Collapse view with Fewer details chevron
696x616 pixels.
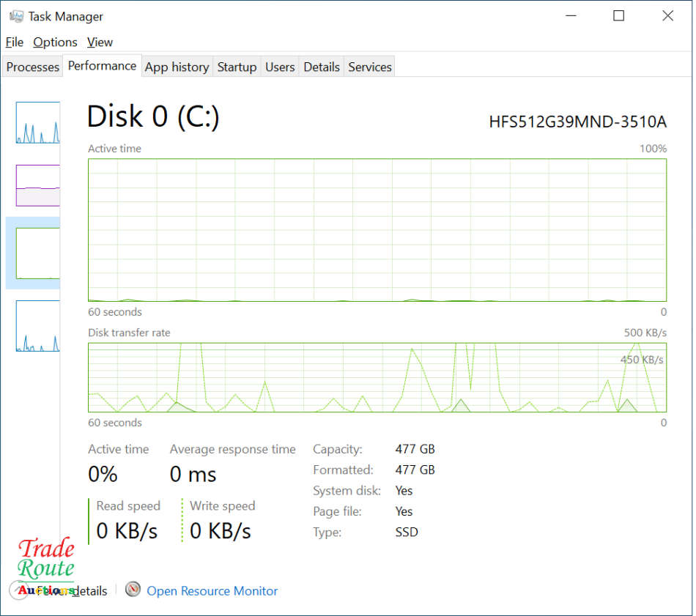click(x=18, y=590)
